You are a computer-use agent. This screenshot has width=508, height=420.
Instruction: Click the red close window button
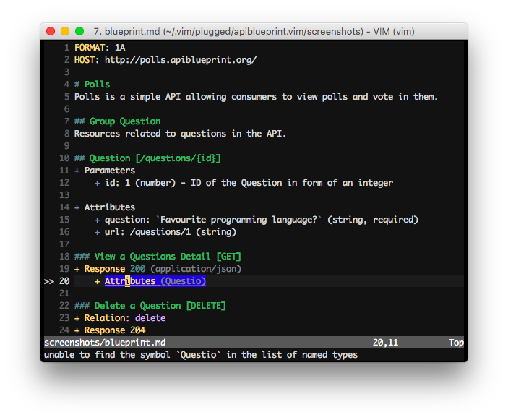[51, 31]
